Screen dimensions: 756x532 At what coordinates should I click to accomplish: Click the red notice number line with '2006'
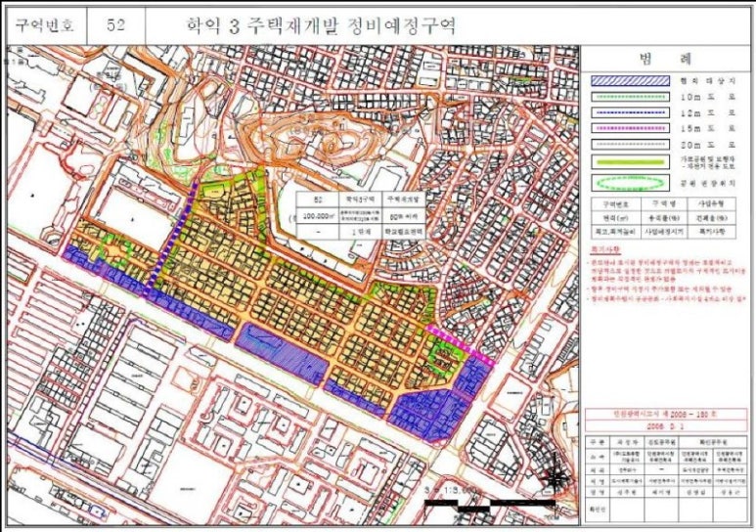point(664,415)
